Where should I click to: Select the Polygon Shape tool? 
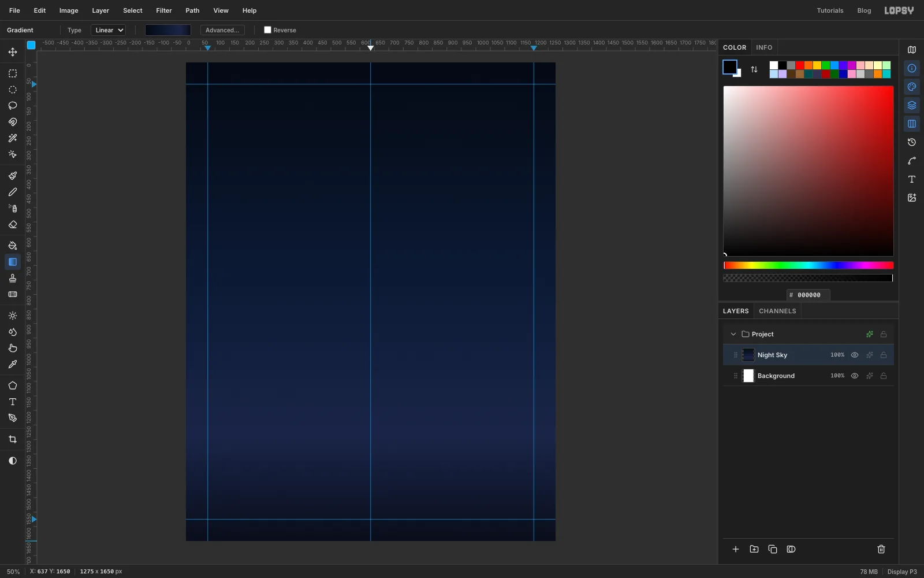click(x=13, y=386)
